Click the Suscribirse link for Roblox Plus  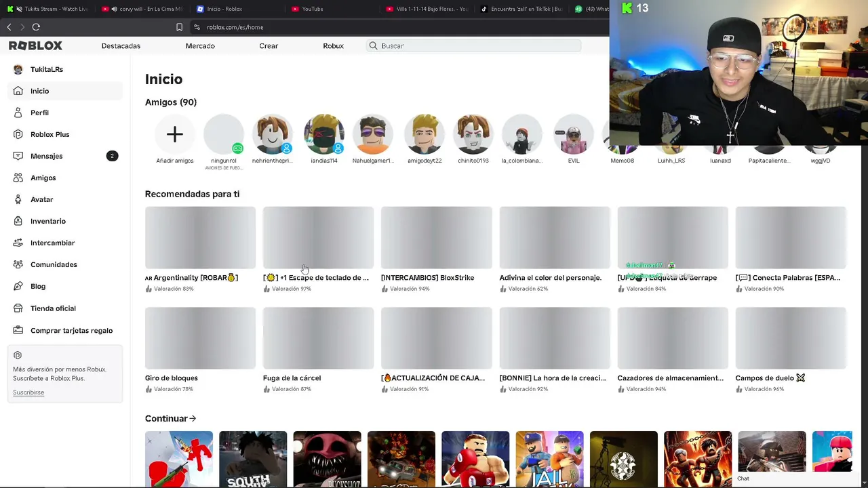click(28, 392)
